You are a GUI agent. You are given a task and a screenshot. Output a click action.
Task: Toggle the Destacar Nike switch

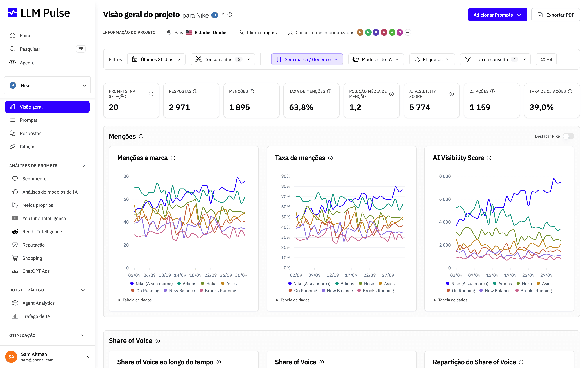[568, 136]
